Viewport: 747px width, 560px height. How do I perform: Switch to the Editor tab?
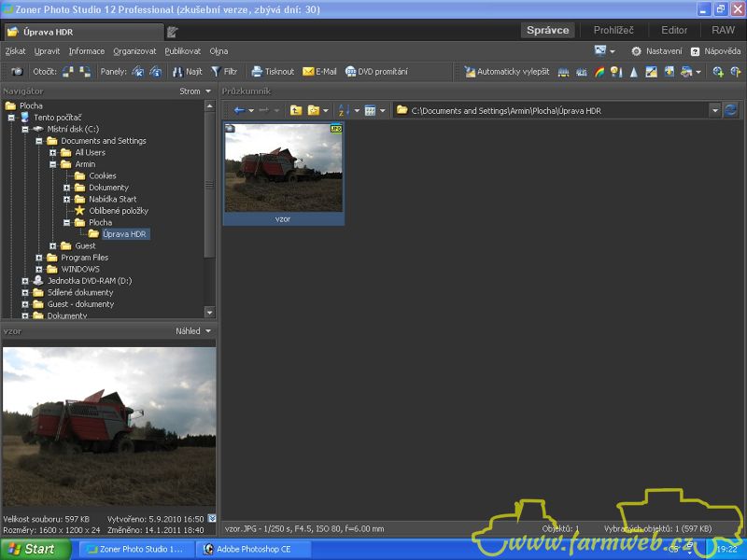[673, 30]
